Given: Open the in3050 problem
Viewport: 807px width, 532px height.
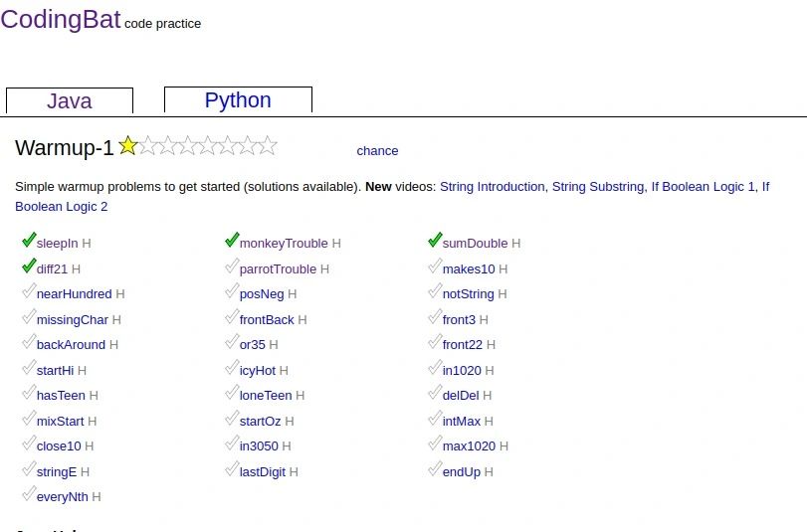Looking at the screenshot, I should coord(259,446).
